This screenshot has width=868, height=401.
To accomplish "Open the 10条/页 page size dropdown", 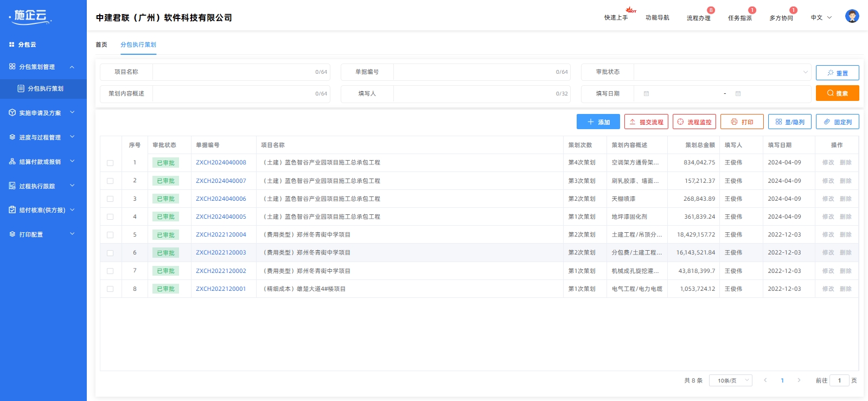I will click(x=730, y=380).
